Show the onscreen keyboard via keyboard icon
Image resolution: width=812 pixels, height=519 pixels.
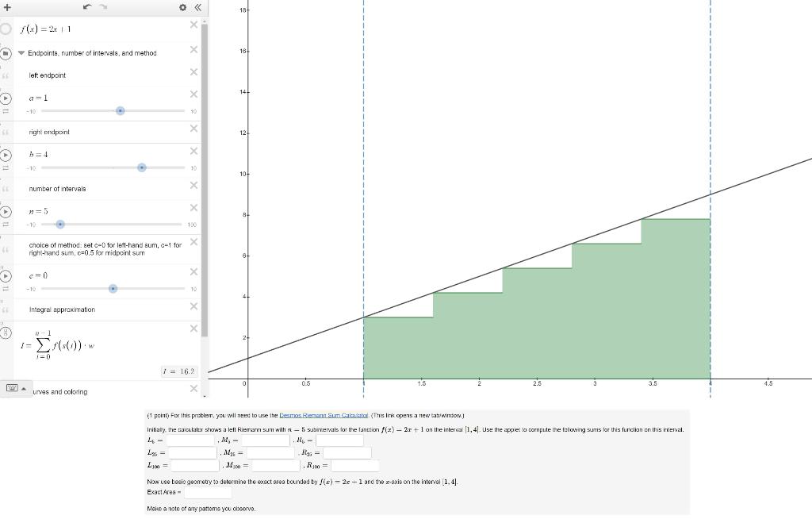pos(12,388)
